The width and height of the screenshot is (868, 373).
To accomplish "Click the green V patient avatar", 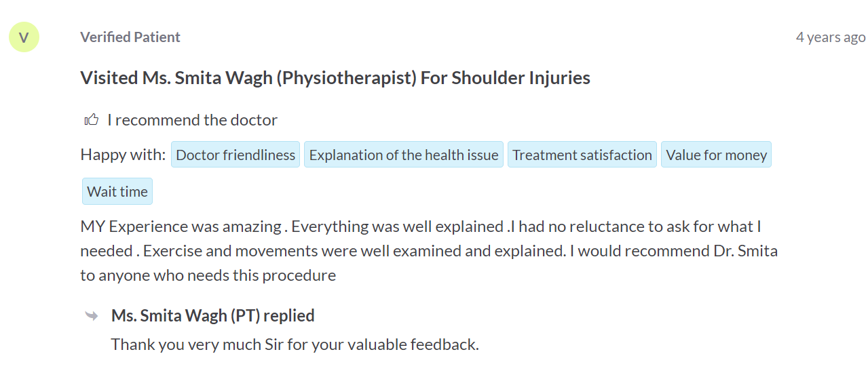I will tap(24, 37).
